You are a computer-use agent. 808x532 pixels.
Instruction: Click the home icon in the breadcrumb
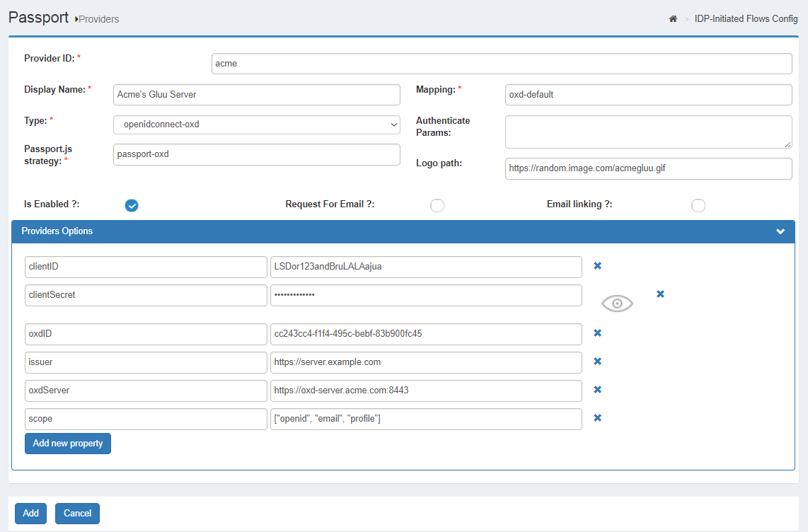[672, 18]
